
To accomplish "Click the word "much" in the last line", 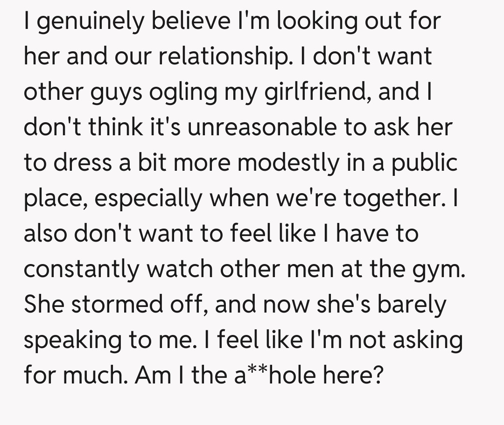I will tap(98, 375).
